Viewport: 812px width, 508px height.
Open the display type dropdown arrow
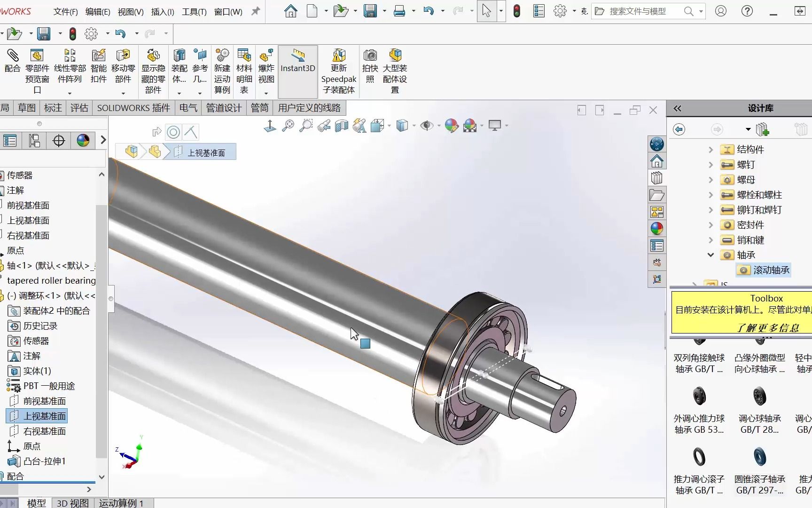(414, 126)
